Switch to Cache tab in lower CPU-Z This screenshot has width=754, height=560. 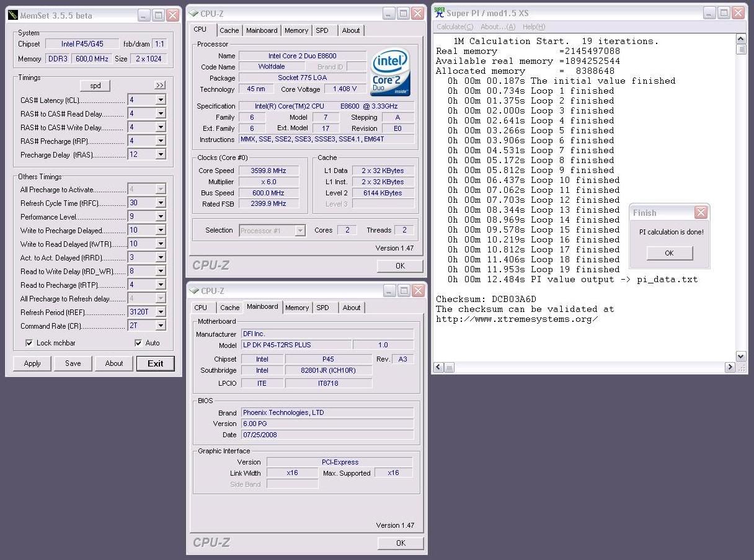[x=229, y=308]
